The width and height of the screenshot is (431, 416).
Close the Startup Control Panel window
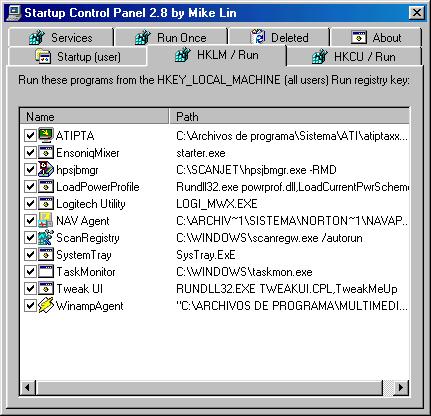(x=417, y=13)
